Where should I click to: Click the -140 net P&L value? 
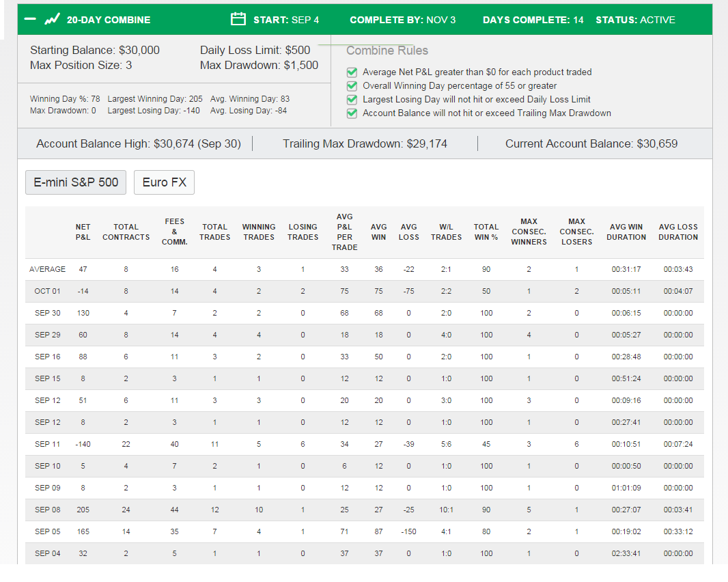pyautogui.click(x=83, y=444)
